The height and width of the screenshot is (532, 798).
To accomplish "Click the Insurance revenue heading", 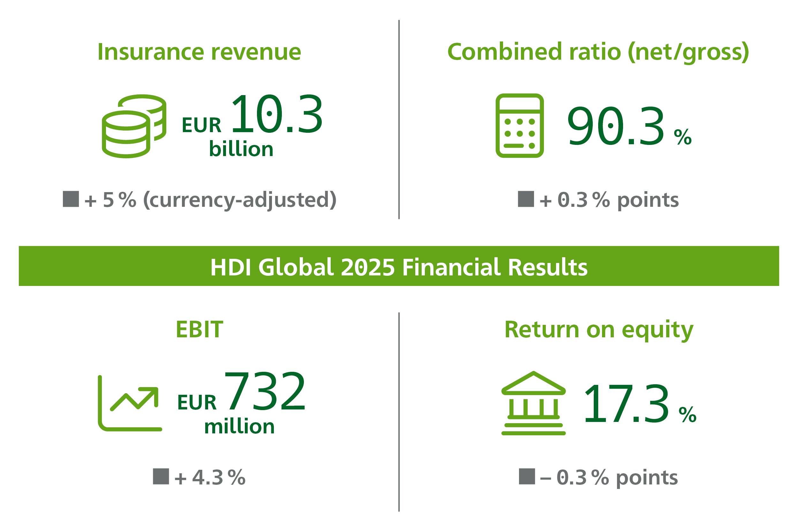I will (x=199, y=52).
